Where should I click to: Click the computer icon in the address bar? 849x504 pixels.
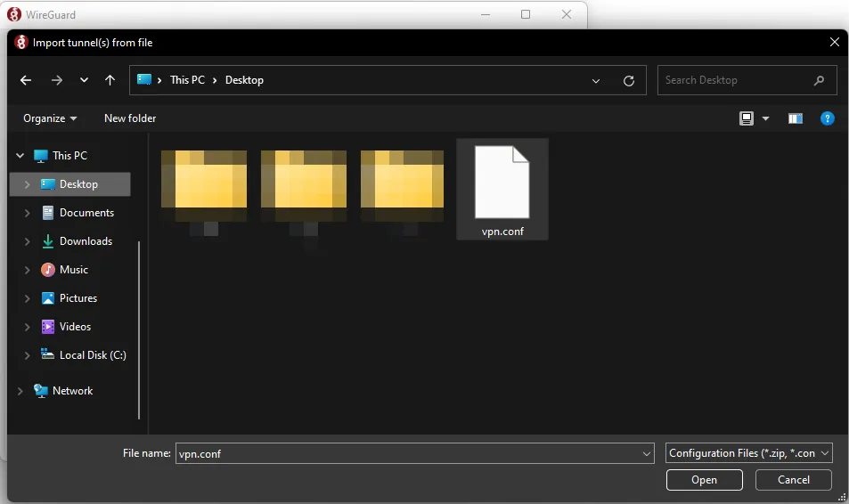point(144,79)
